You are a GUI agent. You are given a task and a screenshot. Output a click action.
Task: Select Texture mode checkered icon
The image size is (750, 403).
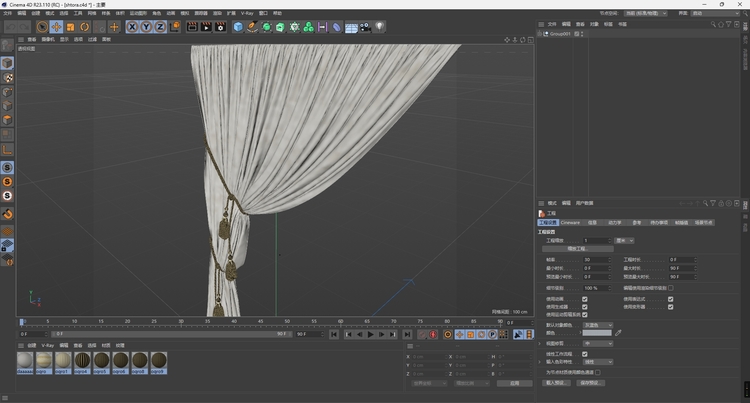pyautogui.click(x=7, y=77)
